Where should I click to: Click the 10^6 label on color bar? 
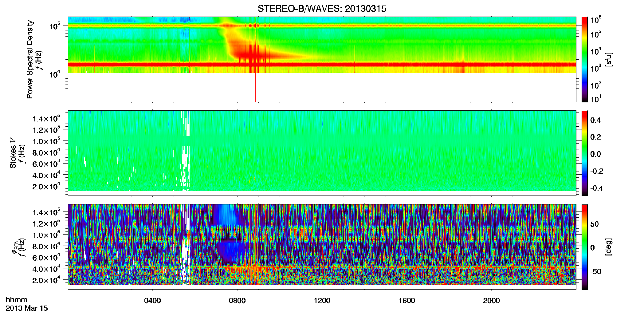pos(596,20)
